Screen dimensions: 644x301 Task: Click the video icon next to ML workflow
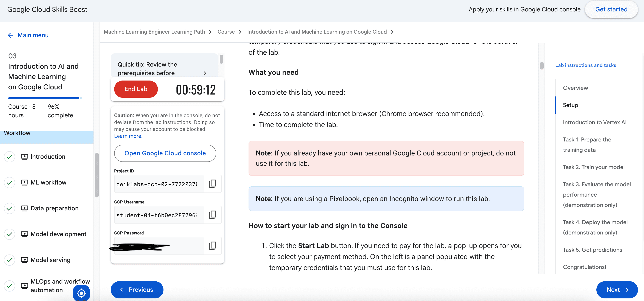pyautogui.click(x=24, y=182)
